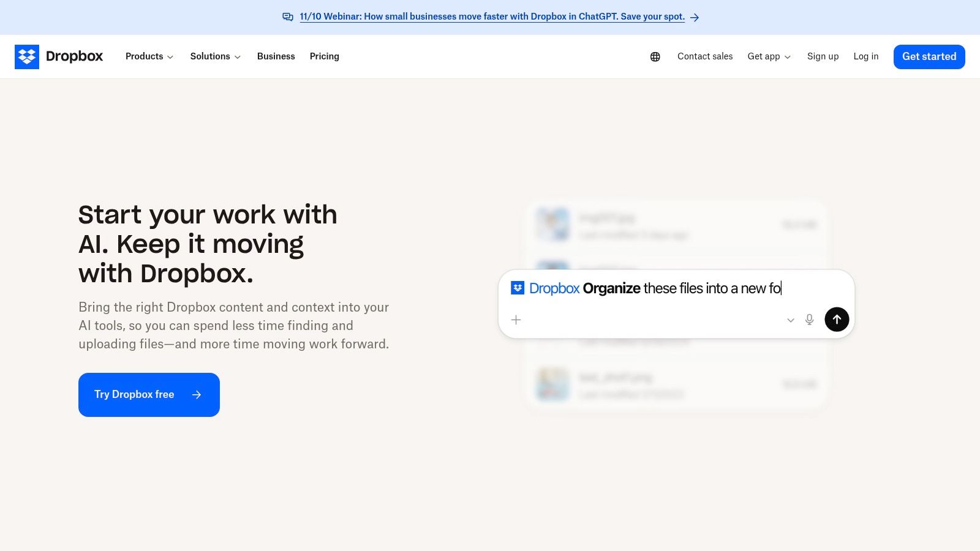The image size is (980, 551).
Task: Click the blurred top file thumbnail
Action: click(x=553, y=224)
